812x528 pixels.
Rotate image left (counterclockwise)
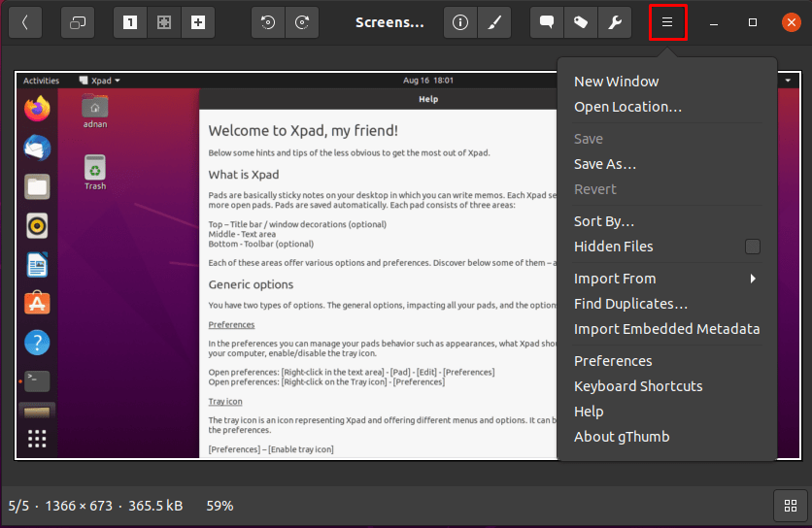tap(268, 22)
